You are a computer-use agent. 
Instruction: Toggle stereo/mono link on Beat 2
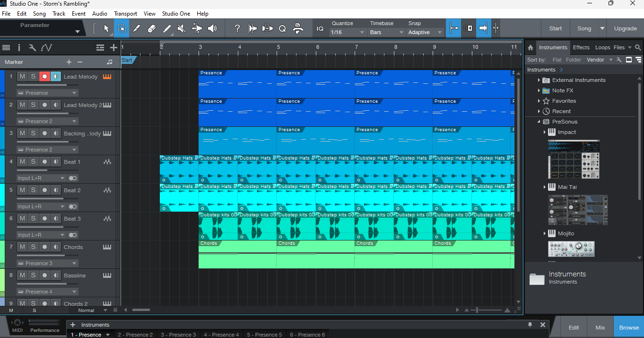click(73, 206)
